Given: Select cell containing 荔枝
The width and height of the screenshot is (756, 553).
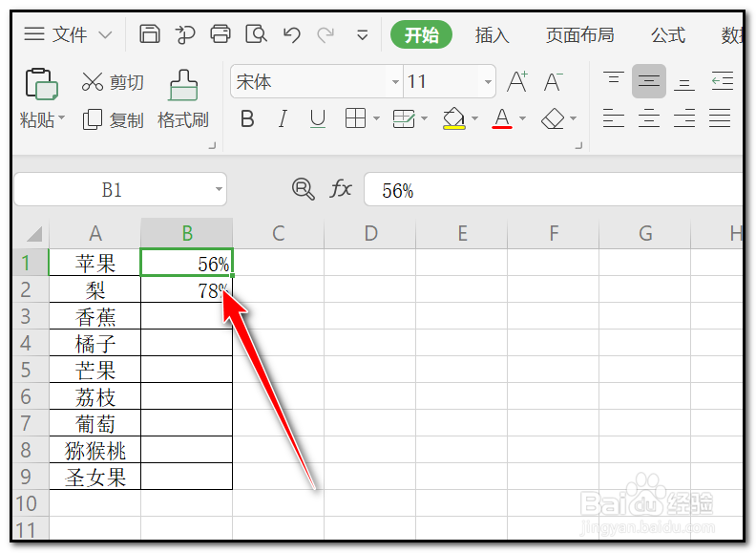Looking at the screenshot, I should pos(95,396).
